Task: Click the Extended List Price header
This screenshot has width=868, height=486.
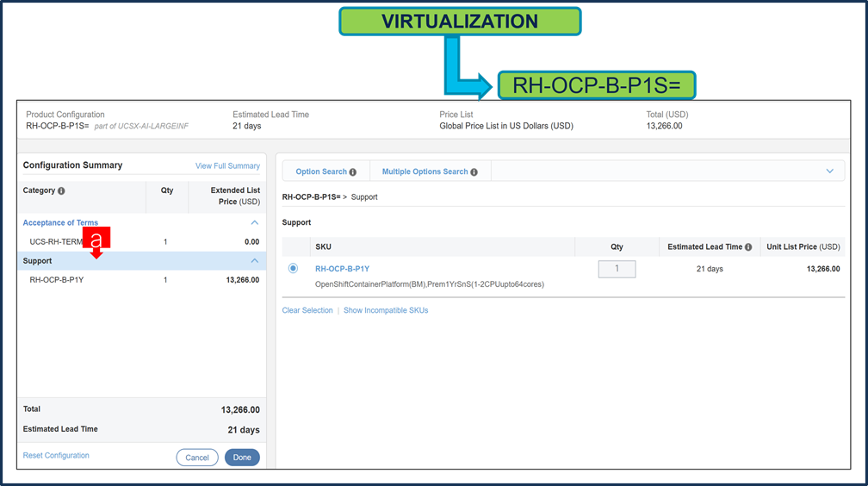Action: tap(235, 196)
